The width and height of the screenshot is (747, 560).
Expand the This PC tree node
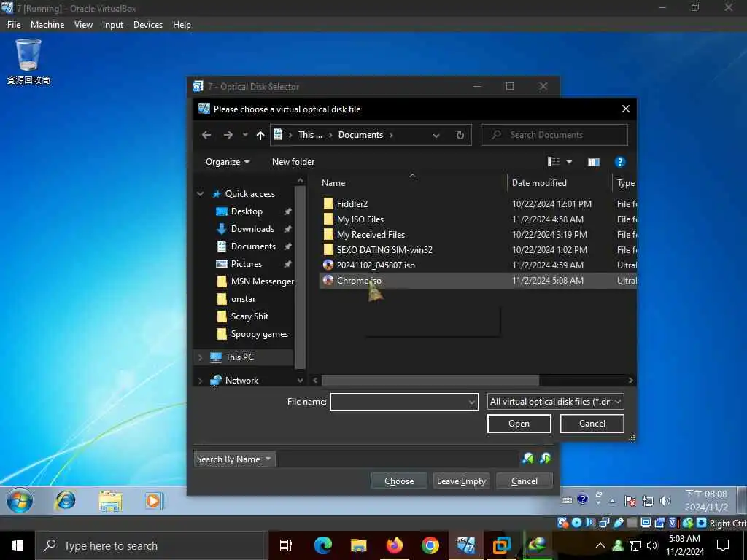(x=201, y=357)
